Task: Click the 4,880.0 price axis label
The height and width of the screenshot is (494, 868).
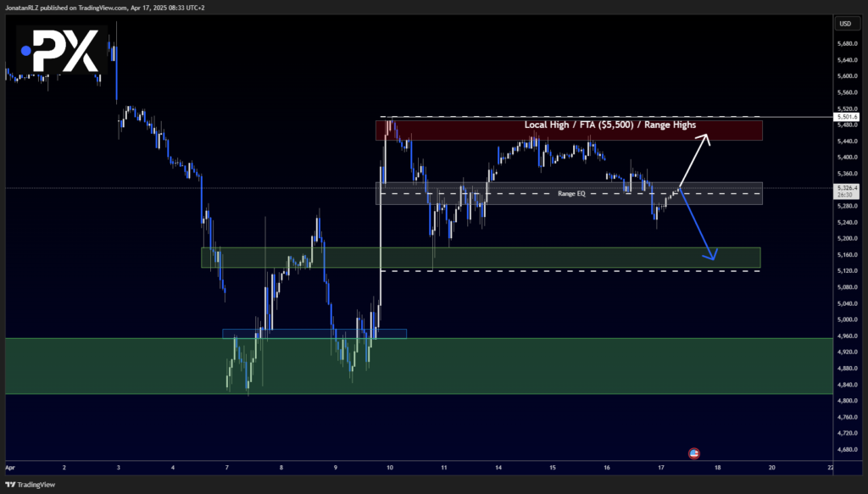Action: coord(848,368)
